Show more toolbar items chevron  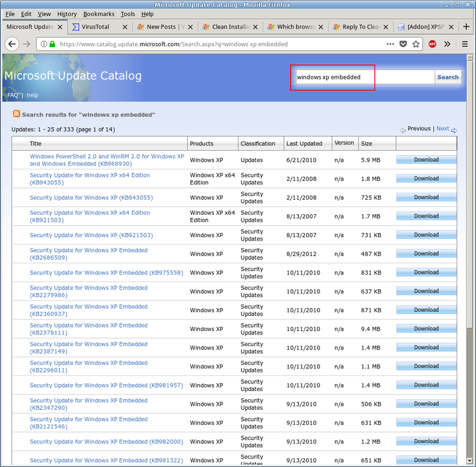pos(447,44)
